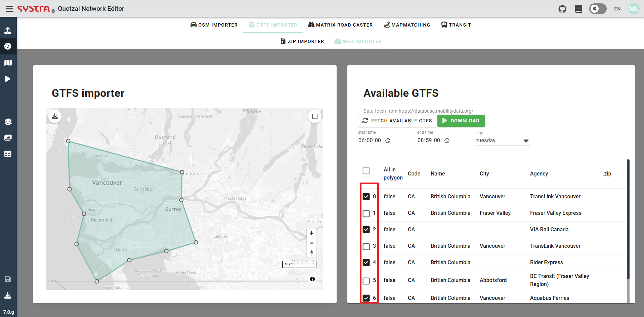Open the table grid icon in sidebar

coord(8,154)
